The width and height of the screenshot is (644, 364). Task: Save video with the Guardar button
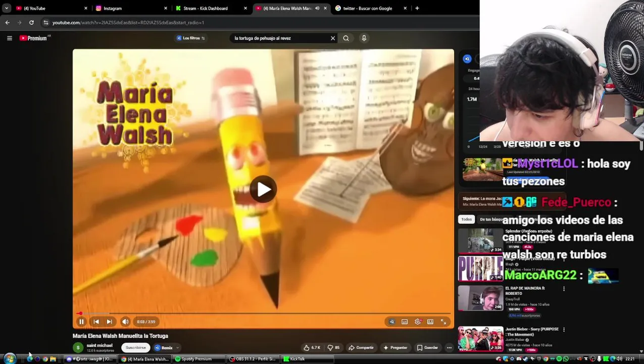tap(427, 348)
